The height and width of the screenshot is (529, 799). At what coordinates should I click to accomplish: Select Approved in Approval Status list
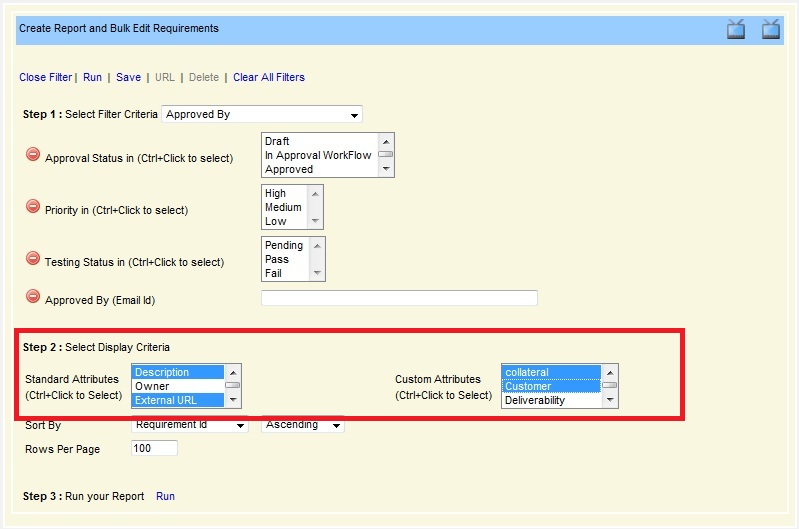point(289,170)
